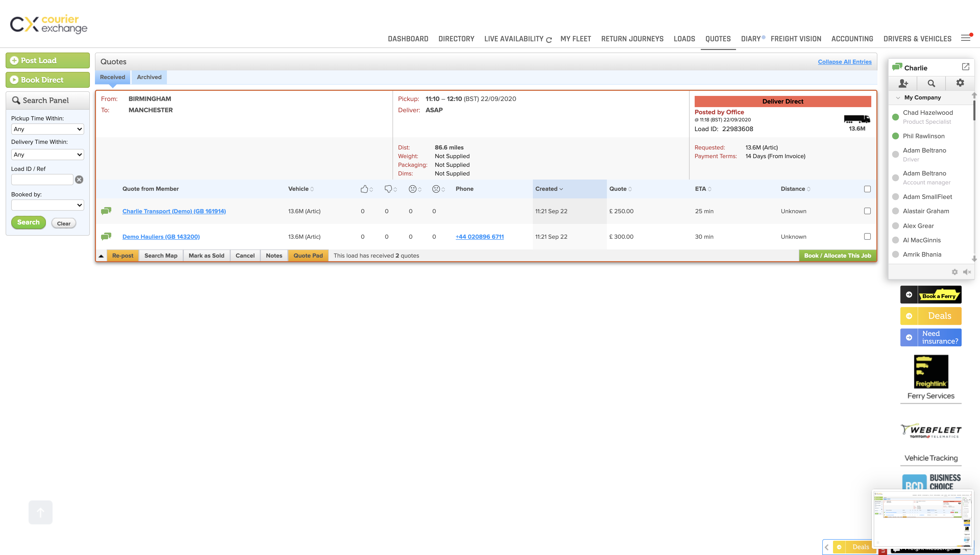Add a contact in the Charlie messenger
Image resolution: width=980 pixels, height=555 pixels.
903,83
